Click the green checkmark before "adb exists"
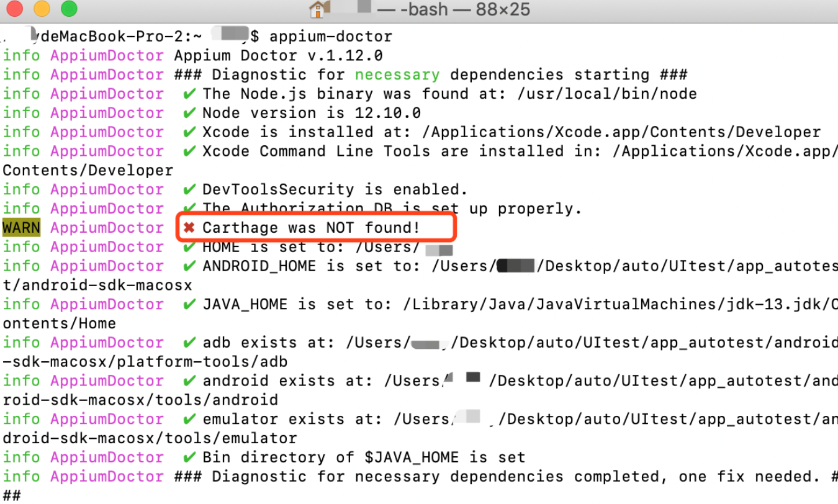838x504 pixels. [189, 343]
